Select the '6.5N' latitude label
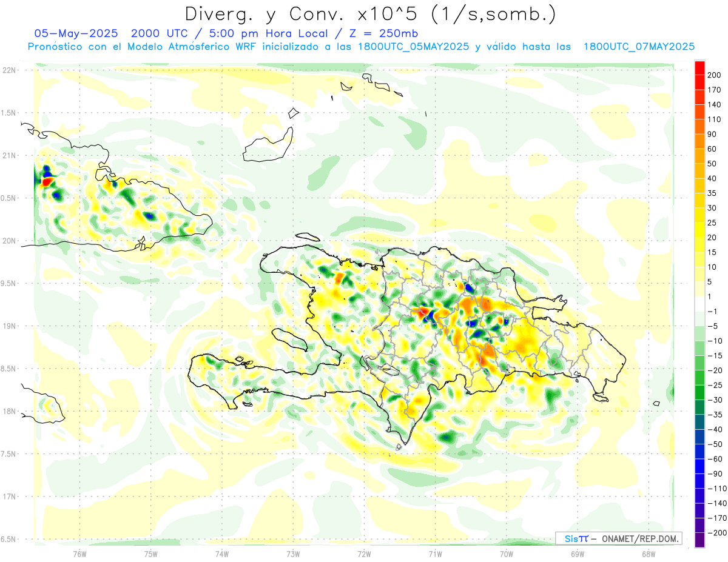The image size is (728, 562). (x=8, y=539)
